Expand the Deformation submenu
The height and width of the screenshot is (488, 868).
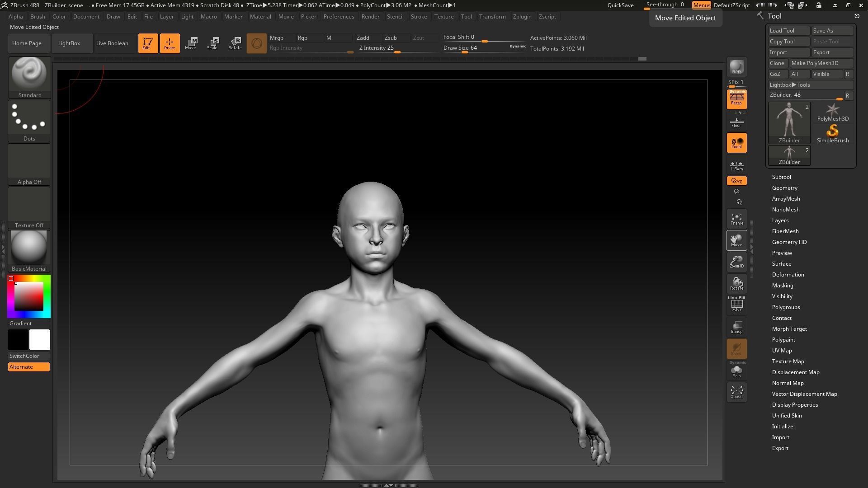[788, 275]
